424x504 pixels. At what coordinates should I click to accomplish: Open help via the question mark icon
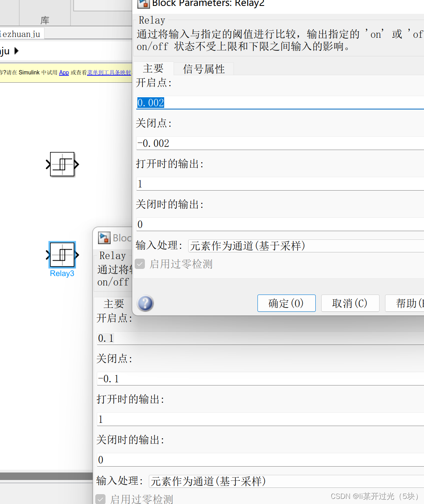point(145,304)
